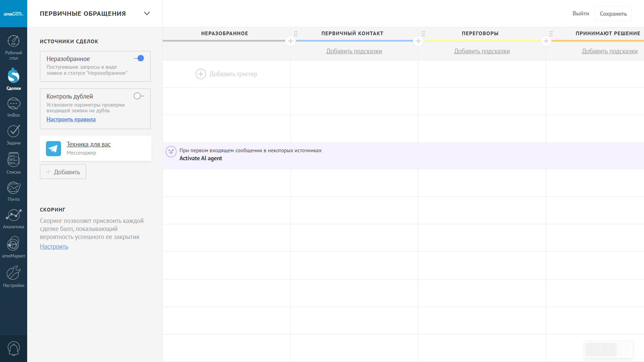Click the notification bell icon

click(13, 349)
